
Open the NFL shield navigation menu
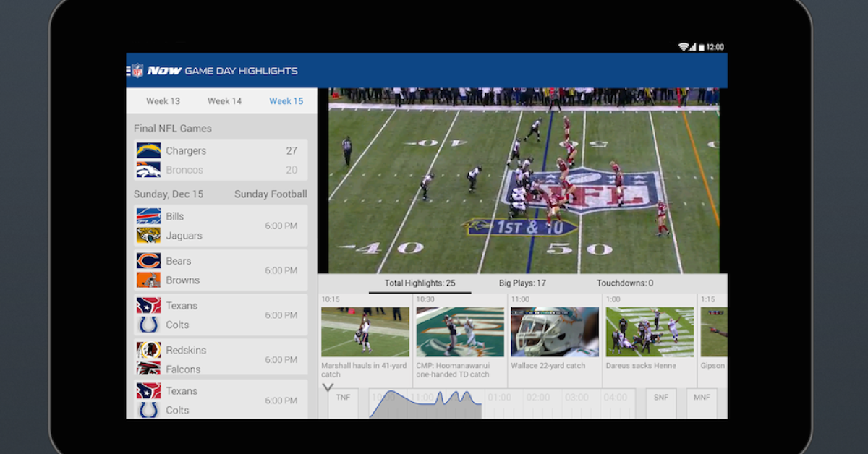pyautogui.click(x=136, y=71)
